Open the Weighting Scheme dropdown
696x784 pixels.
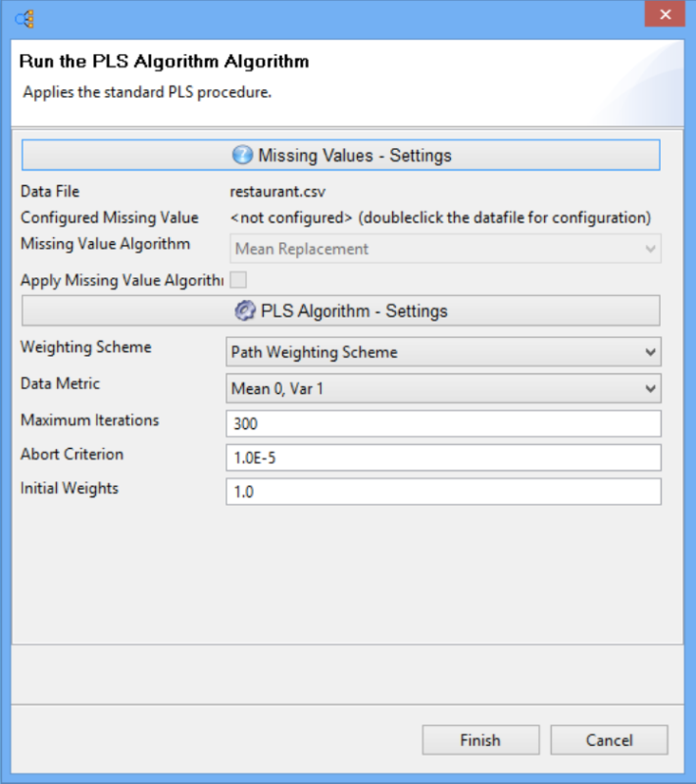[443, 352]
